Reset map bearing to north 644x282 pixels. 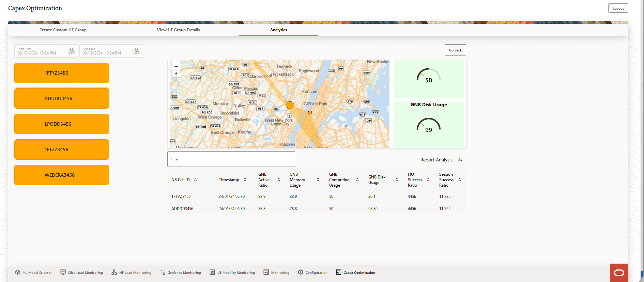coord(176,74)
